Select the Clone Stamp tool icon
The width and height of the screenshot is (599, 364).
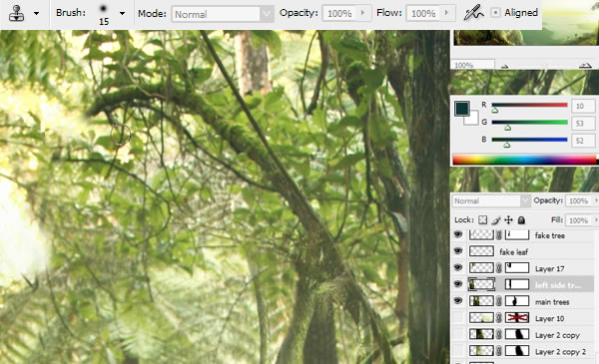pos(17,13)
